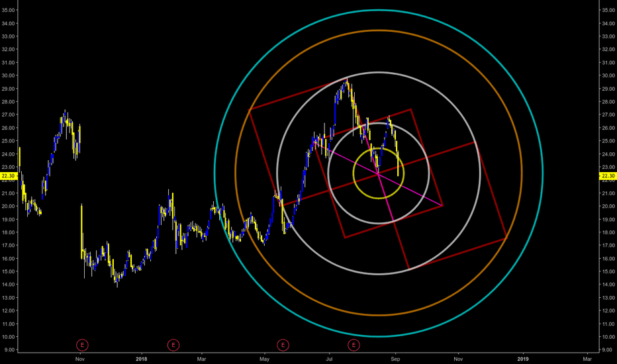This screenshot has height=364, width=617.
Task: Click the 30.00 label on the left price axis
Action: click(x=8, y=75)
